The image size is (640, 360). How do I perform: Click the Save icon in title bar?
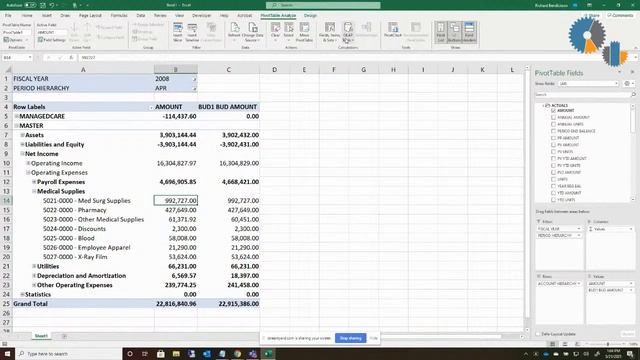pos(42,5)
